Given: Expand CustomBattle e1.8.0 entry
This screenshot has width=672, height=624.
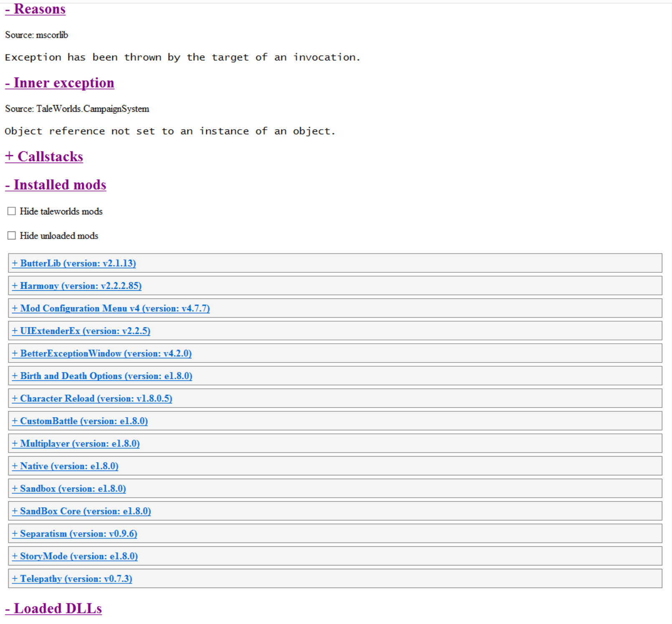Looking at the screenshot, I should pos(80,421).
